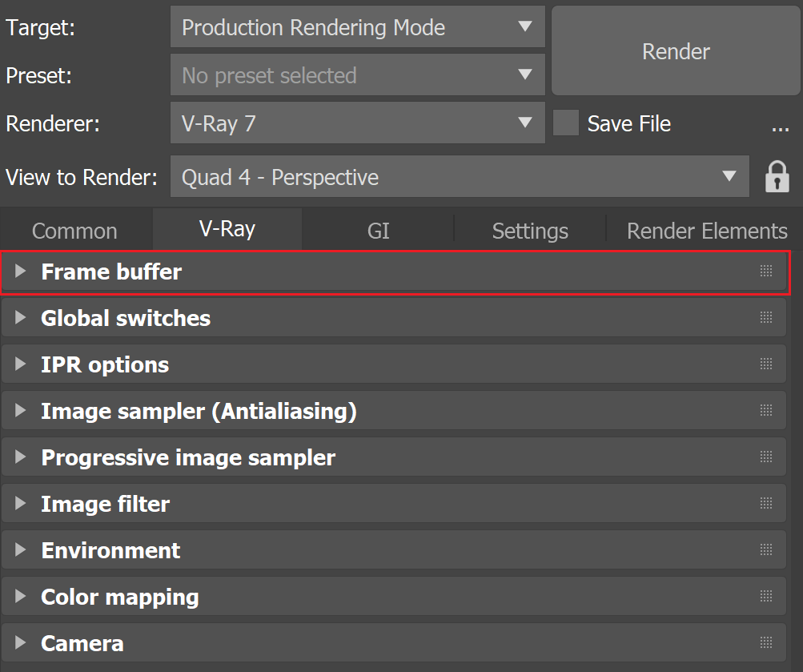Switch to the Render Elements tab
The height and width of the screenshot is (672, 803).
click(707, 231)
